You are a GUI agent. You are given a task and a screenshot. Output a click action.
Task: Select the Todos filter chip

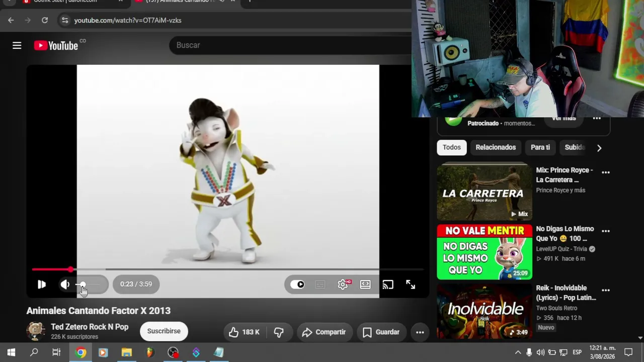(451, 147)
